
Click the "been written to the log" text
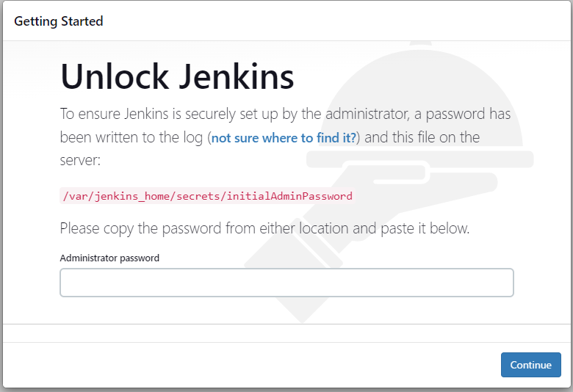tap(131, 138)
